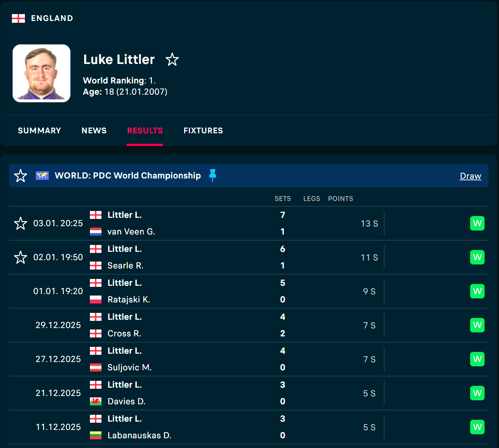Click the 27.12.2025 match date
Screen dimensions: 499x448
(x=58, y=359)
